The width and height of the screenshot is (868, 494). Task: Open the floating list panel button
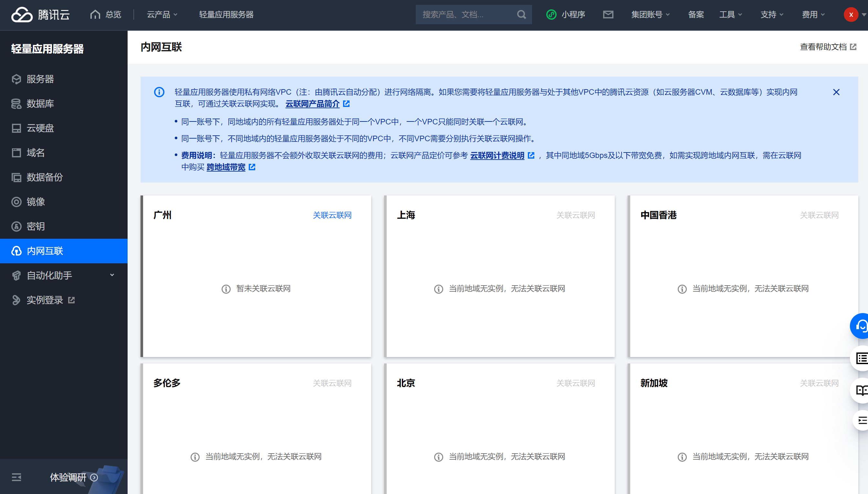[x=860, y=359]
